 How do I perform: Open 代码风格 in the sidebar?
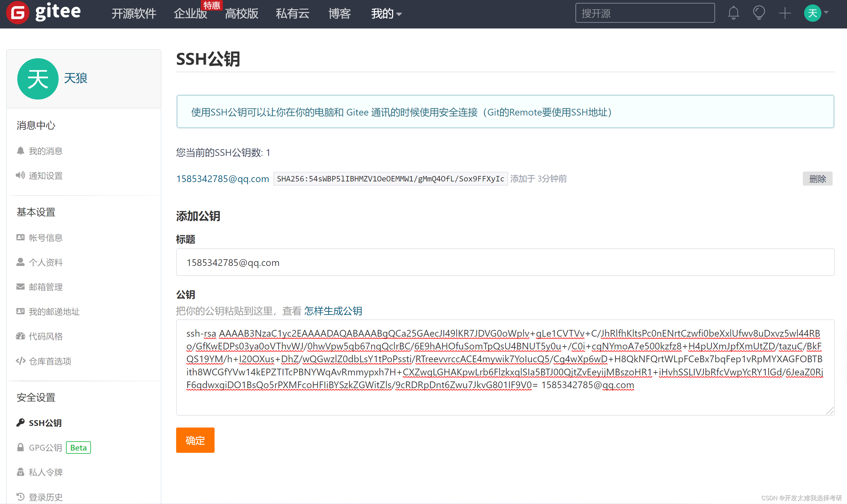coord(45,336)
